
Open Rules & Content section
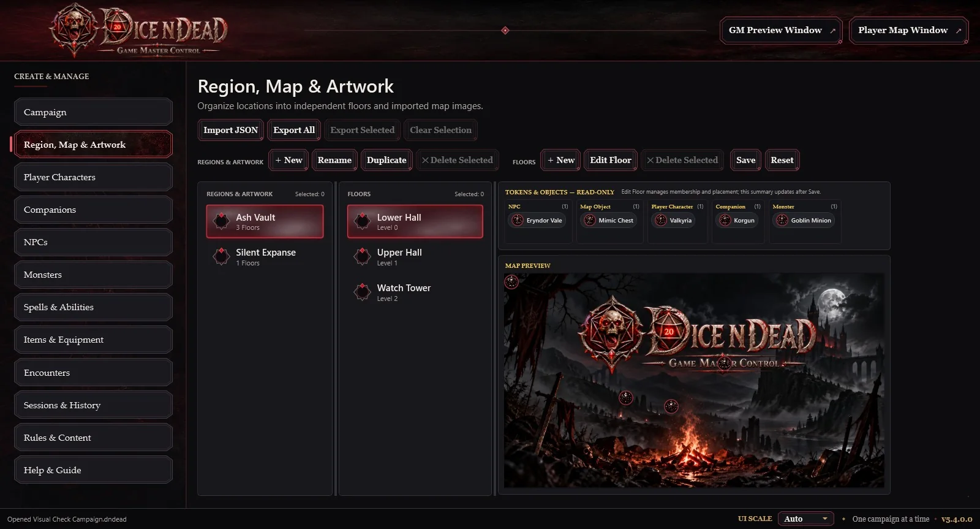click(93, 438)
